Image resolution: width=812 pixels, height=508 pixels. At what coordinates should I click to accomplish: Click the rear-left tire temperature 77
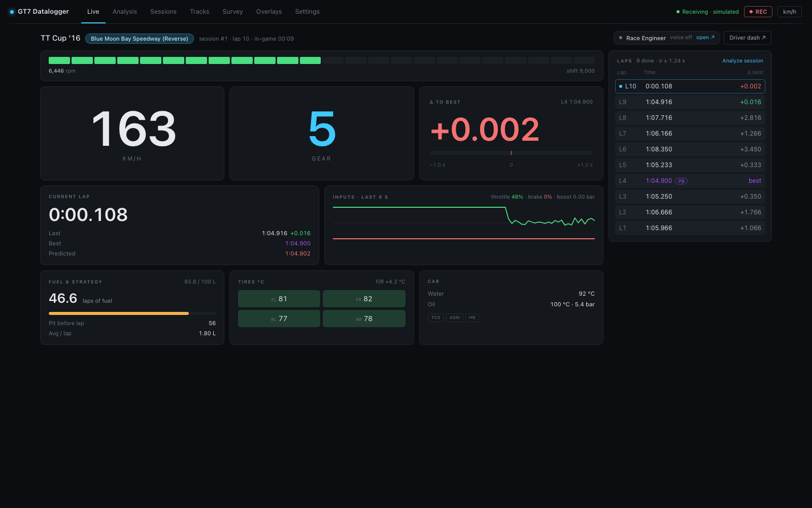click(x=279, y=319)
